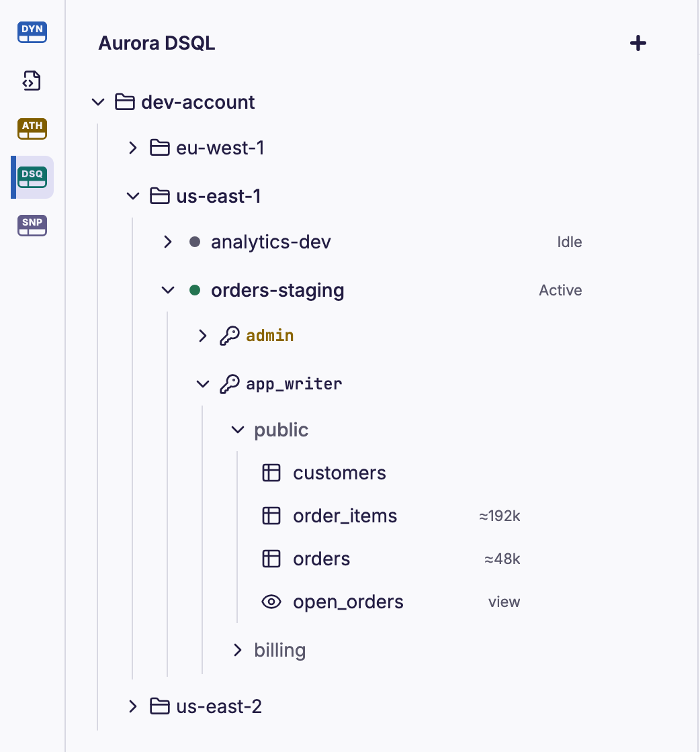
Task: Expand the billing schema chevron
Action: click(x=238, y=651)
